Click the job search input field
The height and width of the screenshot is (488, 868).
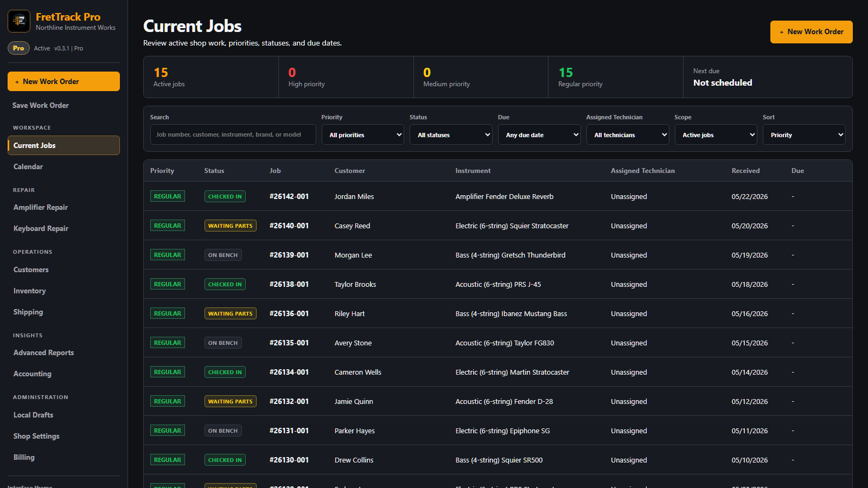(x=233, y=134)
